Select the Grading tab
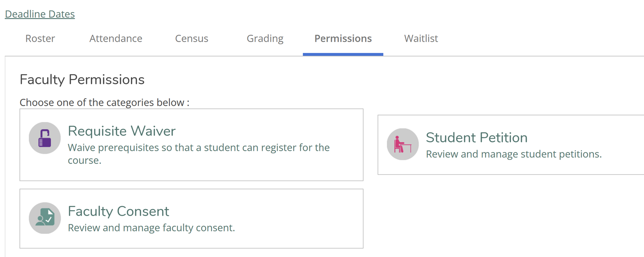644x257 pixels. coord(265,39)
